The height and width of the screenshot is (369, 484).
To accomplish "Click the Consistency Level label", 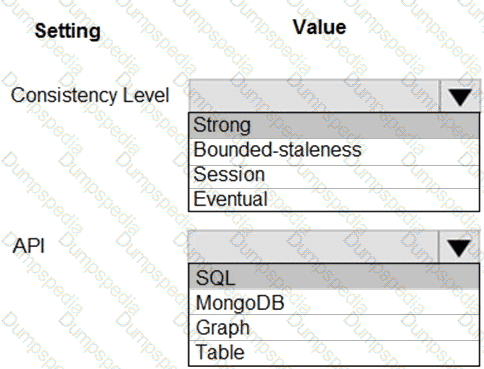I will (90, 95).
